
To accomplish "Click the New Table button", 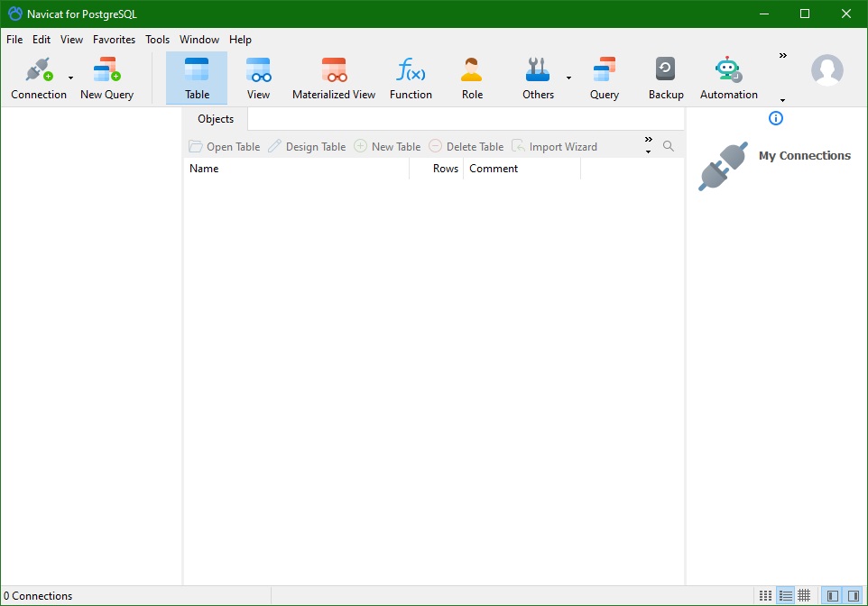I will pos(387,147).
